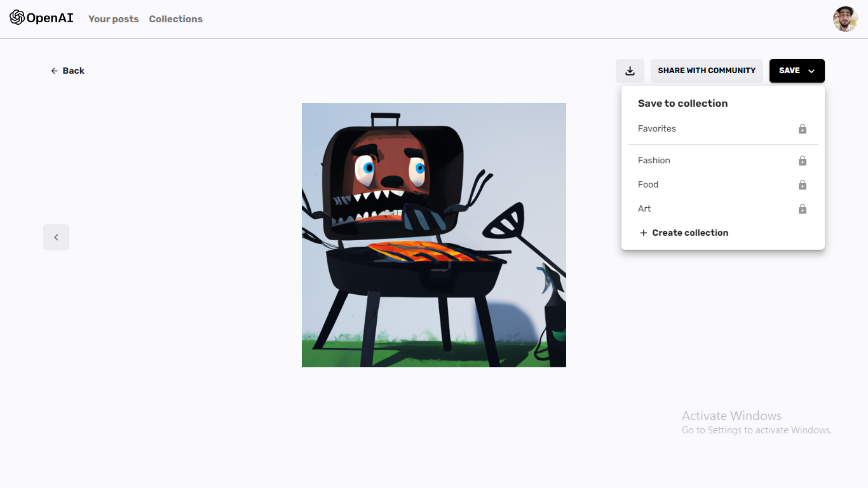Save image to Art collection
The width and height of the screenshot is (868, 488).
(722, 209)
